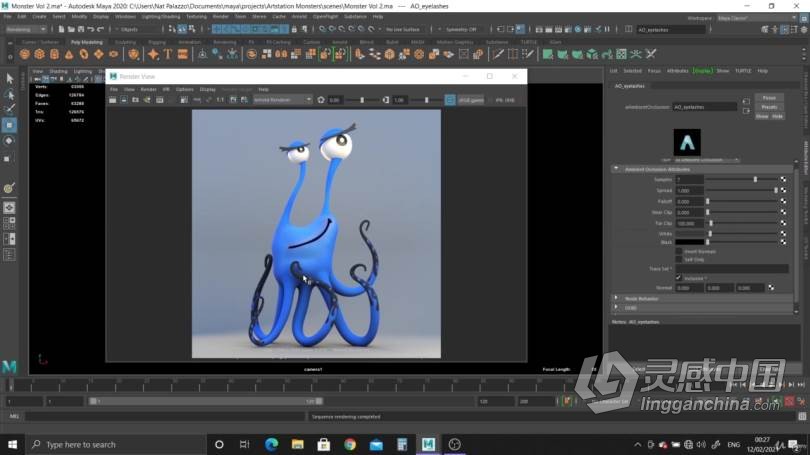The width and height of the screenshot is (810, 455).
Task: Open the Attributes menu in Attribute Editor
Action: click(677, 71)
